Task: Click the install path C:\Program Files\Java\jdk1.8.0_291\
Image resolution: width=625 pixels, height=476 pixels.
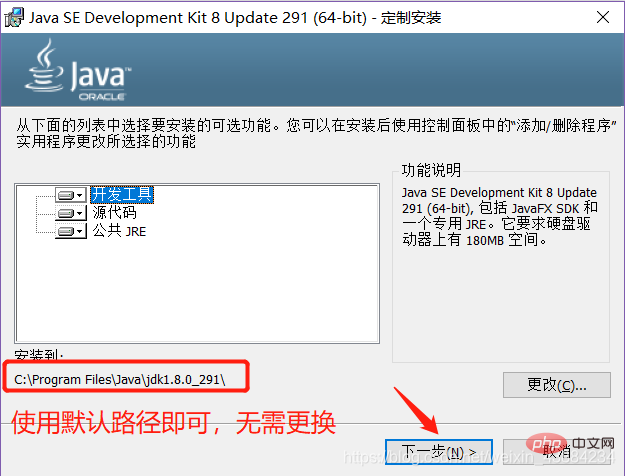Action: (x=120, y=380)
